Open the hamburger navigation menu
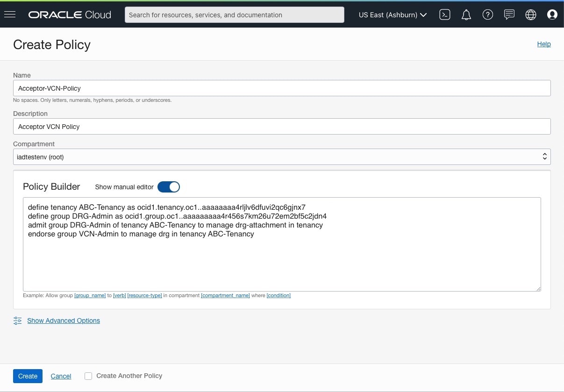Viewport: 564px width, 392px height. click(10, 14)
